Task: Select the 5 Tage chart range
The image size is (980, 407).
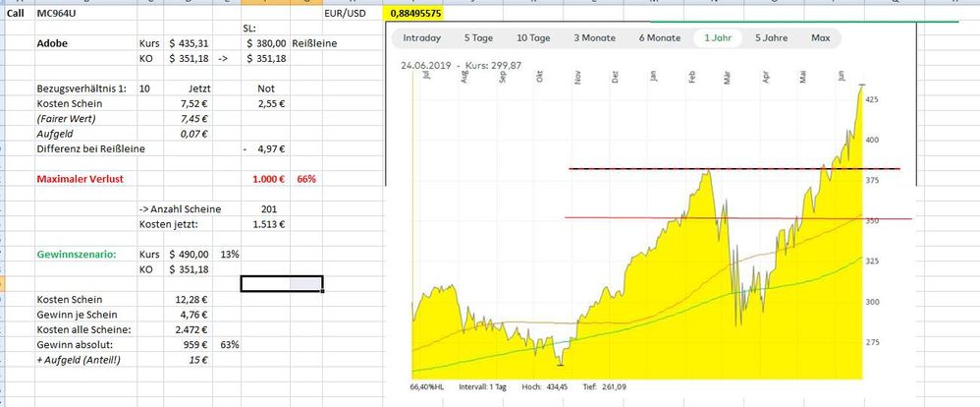Action: pos(479,38)
